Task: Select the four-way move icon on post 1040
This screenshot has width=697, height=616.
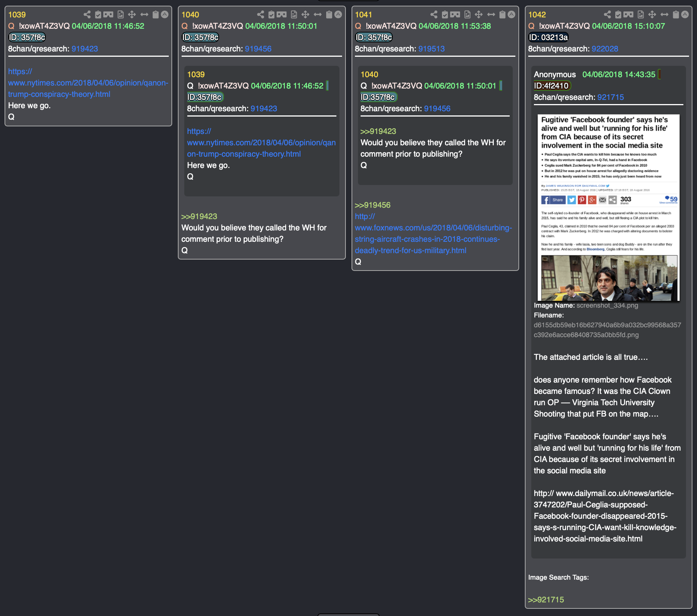Action: 305,14
